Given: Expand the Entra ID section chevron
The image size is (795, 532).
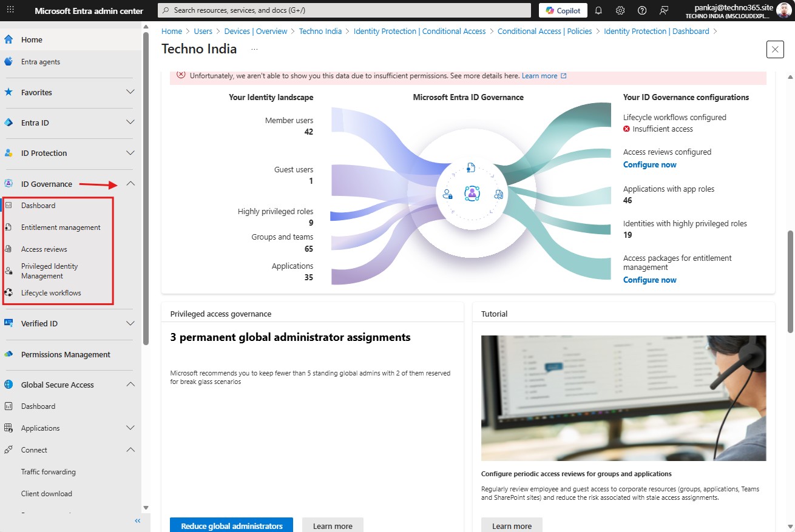Looking at the screenshot, I should click(130, 123).
